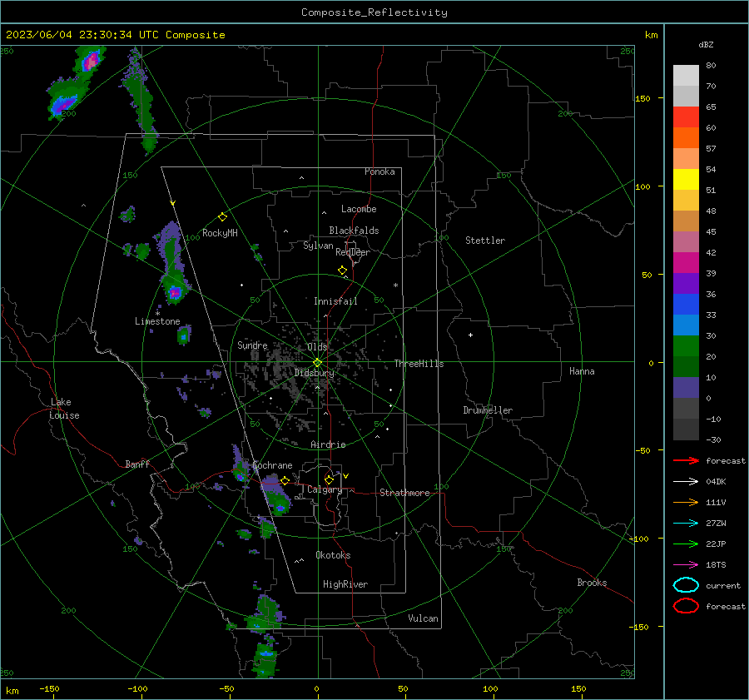Click the RockyMH label
Viewport: 749px width, 700px height.
[220, 233]
